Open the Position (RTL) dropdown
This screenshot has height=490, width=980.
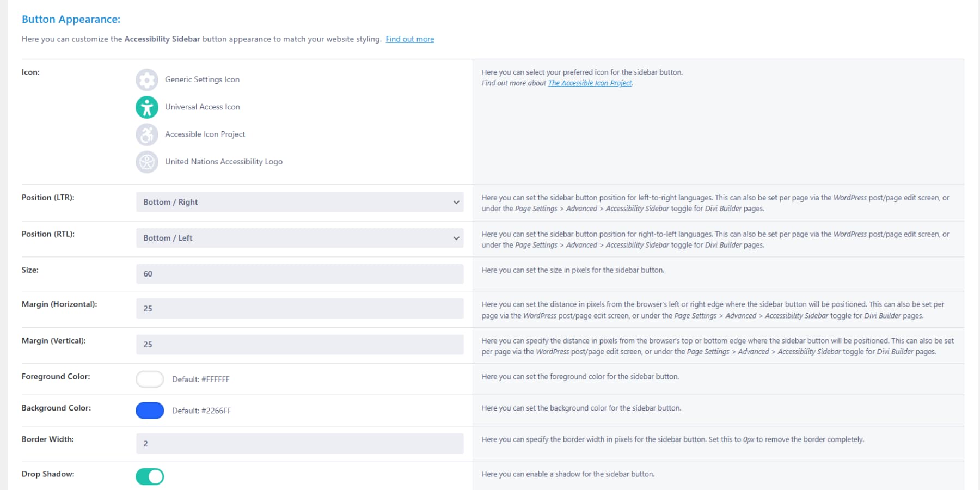pos(299,238)
